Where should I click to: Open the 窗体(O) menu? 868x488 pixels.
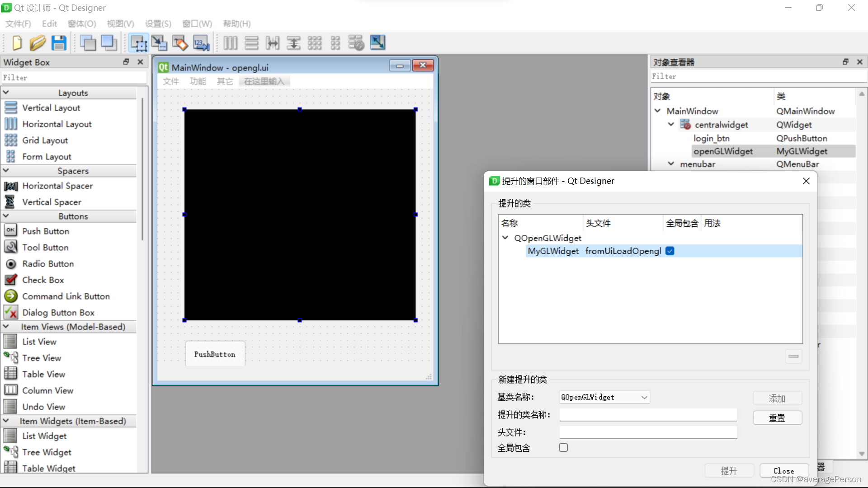coord(82,23)
